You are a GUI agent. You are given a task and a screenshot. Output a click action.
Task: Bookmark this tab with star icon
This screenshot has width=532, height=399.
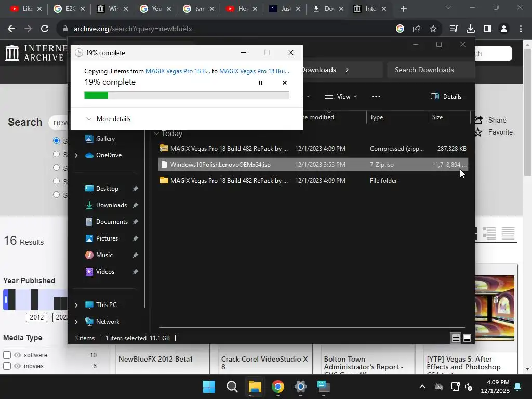[x=433, y=29]
